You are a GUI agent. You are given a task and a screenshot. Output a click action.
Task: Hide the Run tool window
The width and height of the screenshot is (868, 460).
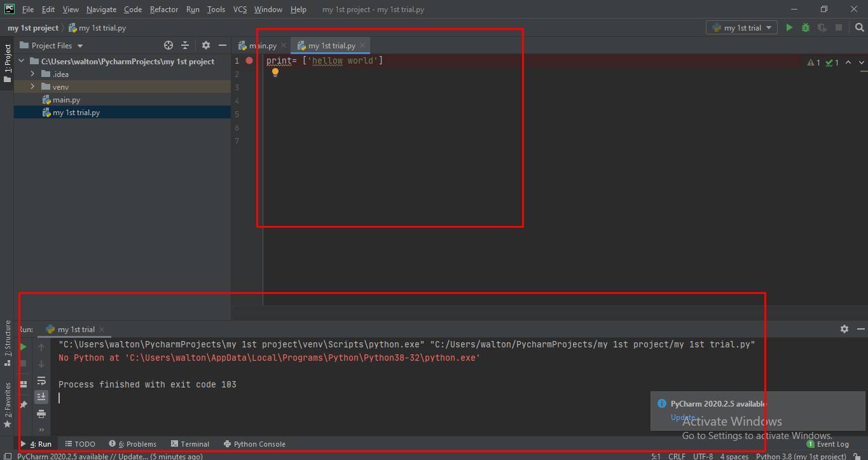[860, 329]
